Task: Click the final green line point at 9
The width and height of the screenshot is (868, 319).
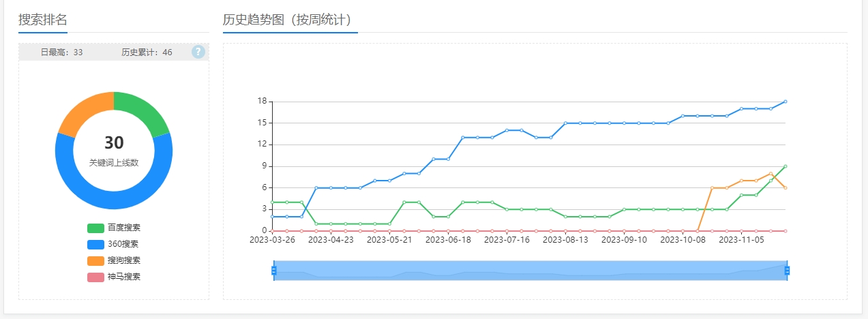Action: pos(785,166)
